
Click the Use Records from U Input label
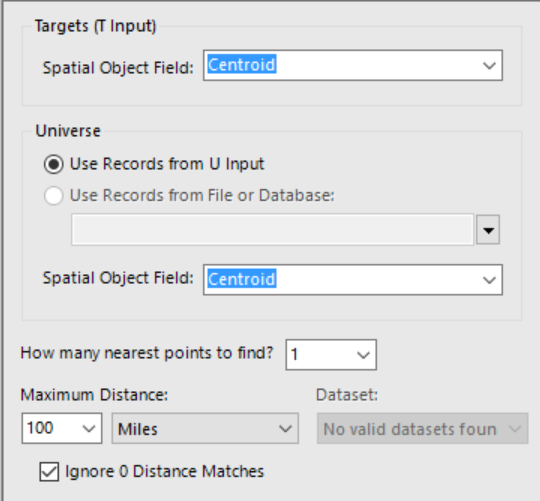point(167,164)
